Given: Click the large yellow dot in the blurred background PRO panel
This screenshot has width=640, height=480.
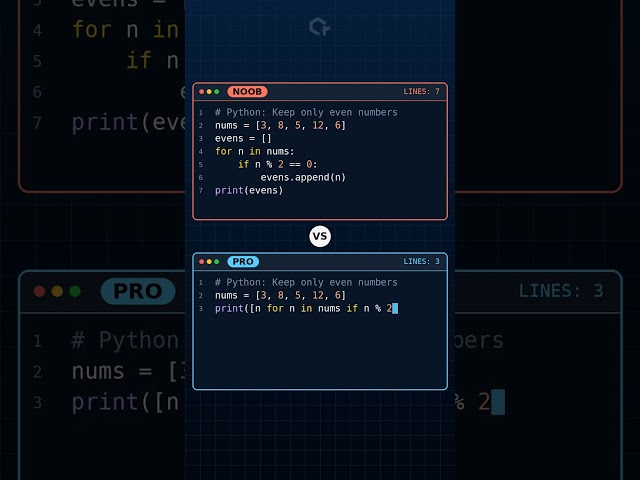Looking at the screenshot, I should [57, 291].
